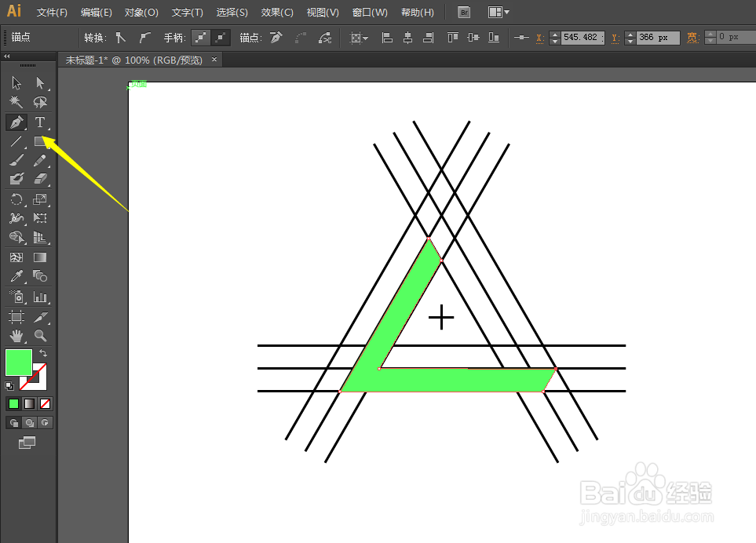756x543 pixels.
Task: Close the 未标题-1 document tab
Action: coord(214,60)
